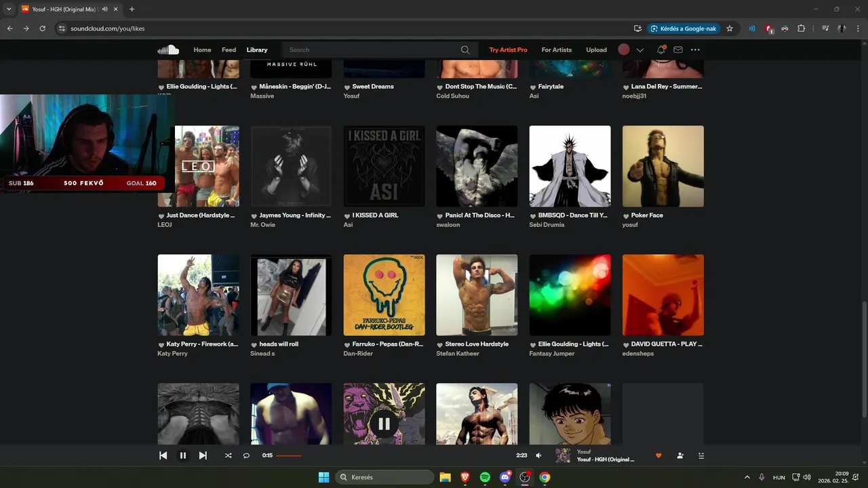View site information icon in address bar

coord(62,28)
